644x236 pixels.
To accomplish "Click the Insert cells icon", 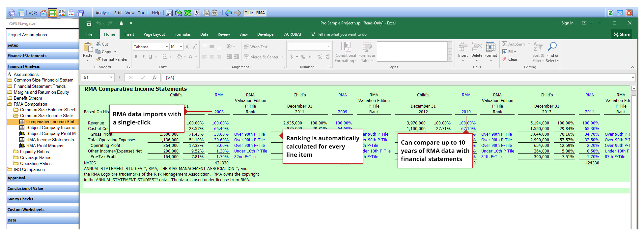I will click(463, 47).
